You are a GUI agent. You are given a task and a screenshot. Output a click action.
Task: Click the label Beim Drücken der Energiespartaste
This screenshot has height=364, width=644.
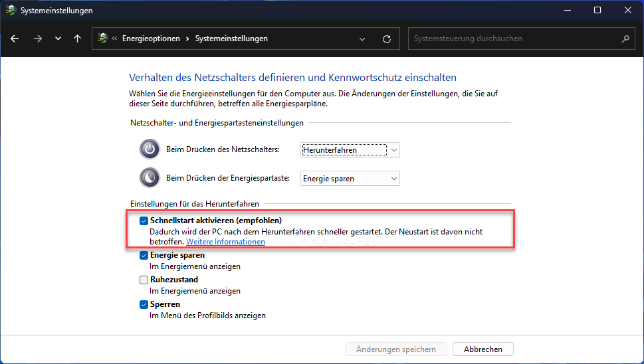tap(228, 178)
